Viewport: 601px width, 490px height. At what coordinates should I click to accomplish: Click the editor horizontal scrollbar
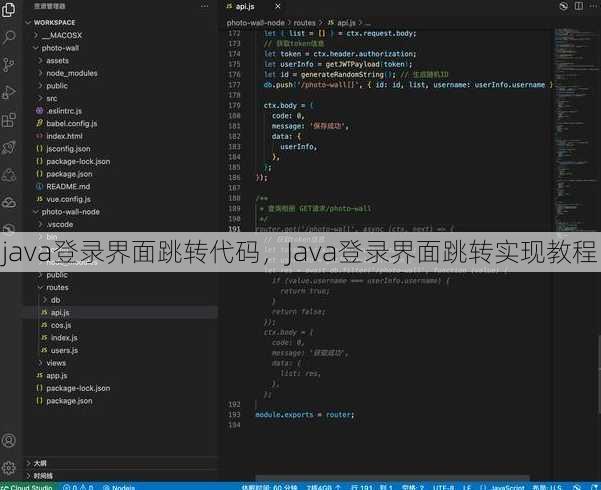click(x=392, y=477)
